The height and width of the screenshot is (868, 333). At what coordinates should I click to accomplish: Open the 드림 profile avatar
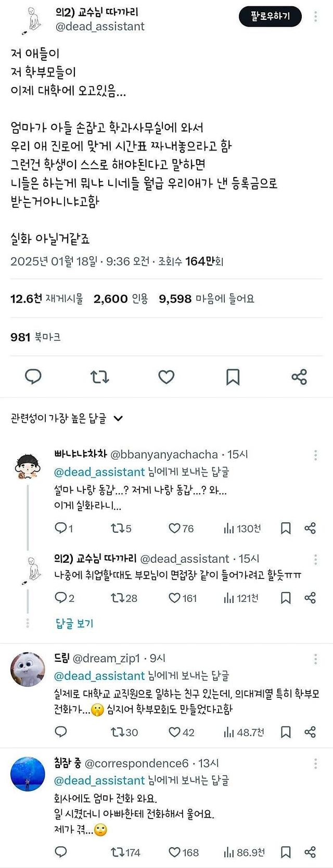[28, 669]
